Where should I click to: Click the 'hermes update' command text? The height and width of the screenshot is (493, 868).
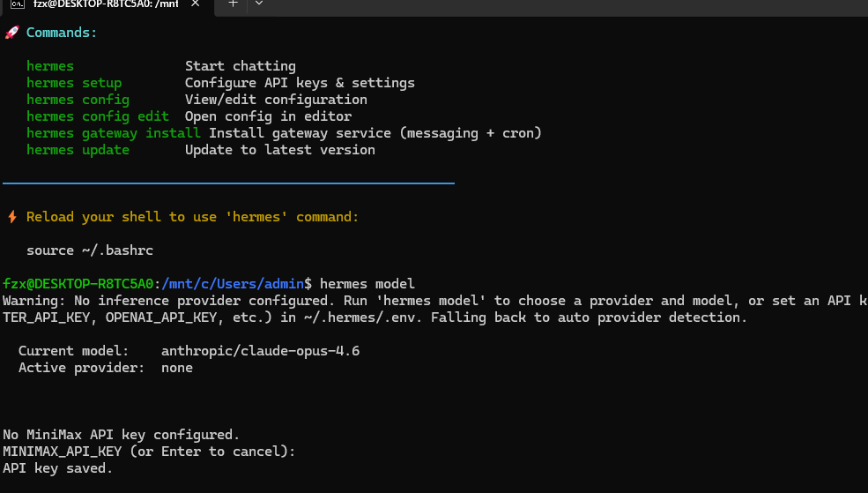click(78, 150)
